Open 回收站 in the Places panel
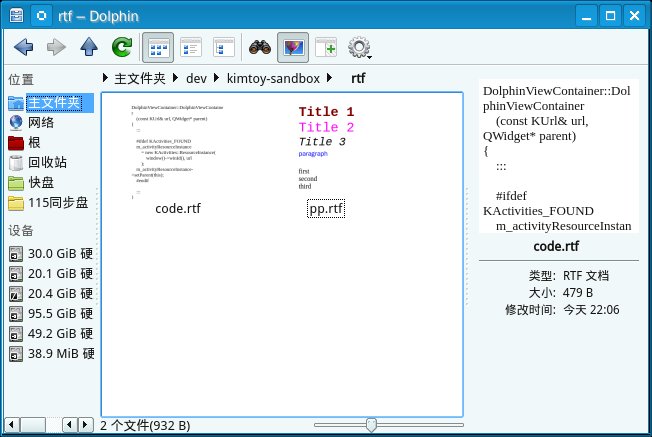The width and height of the screenshot is (652, 437). tap(37, 163)
